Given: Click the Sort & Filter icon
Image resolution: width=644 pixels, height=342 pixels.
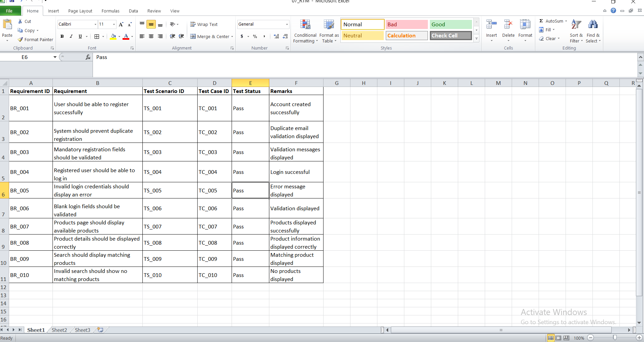Looking at the screenshot, I should click(x=576, y=25).
